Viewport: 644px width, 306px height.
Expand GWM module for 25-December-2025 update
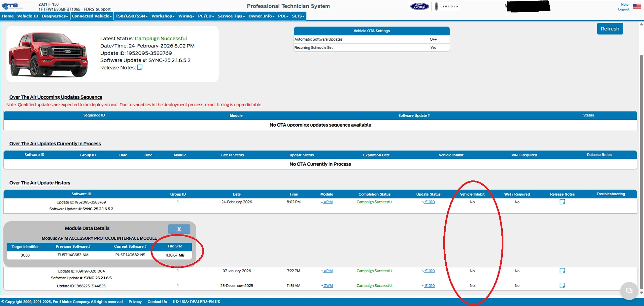[x=327, y=286]
